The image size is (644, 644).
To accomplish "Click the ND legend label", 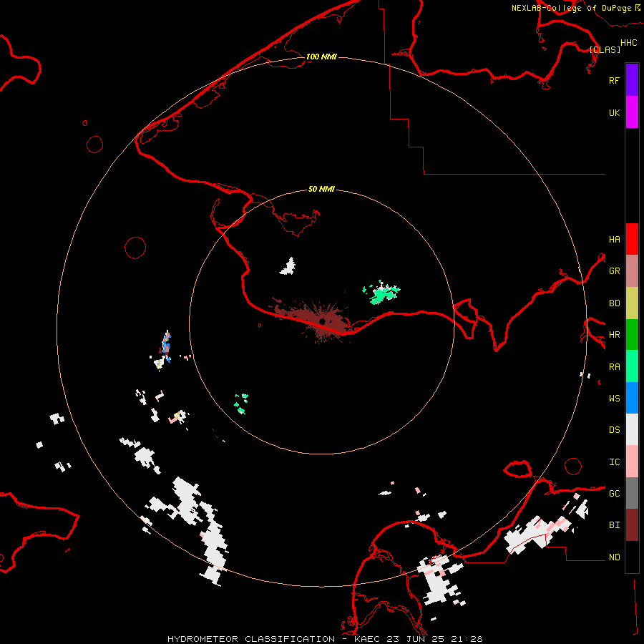I will tap(614, 557).
